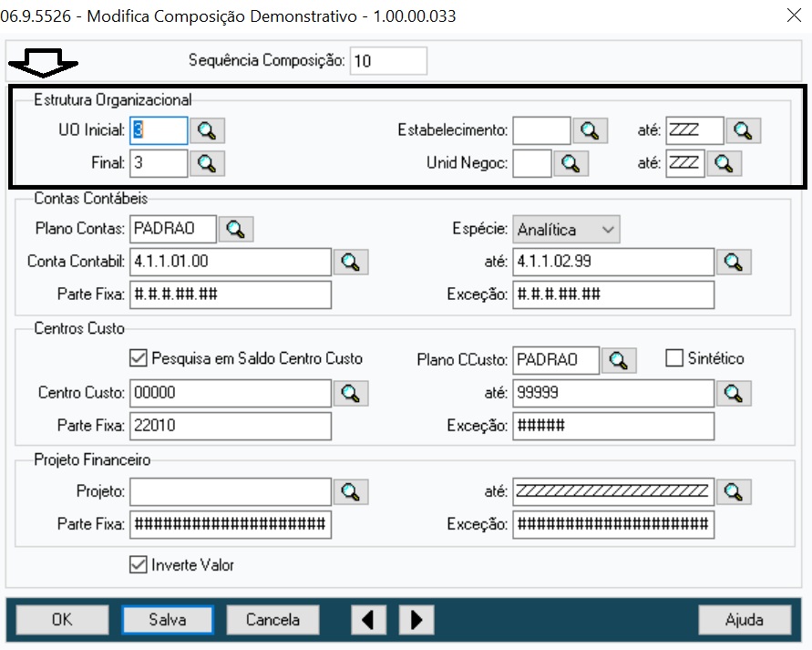Click the empty Projeto input field
The image size is (812, 650).
pyautogui.click(x=231, y=491)
